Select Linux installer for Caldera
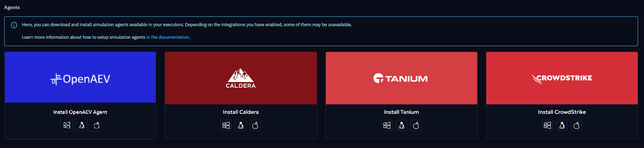This screenshot has width=644, height=148. [x=241, y=125]
